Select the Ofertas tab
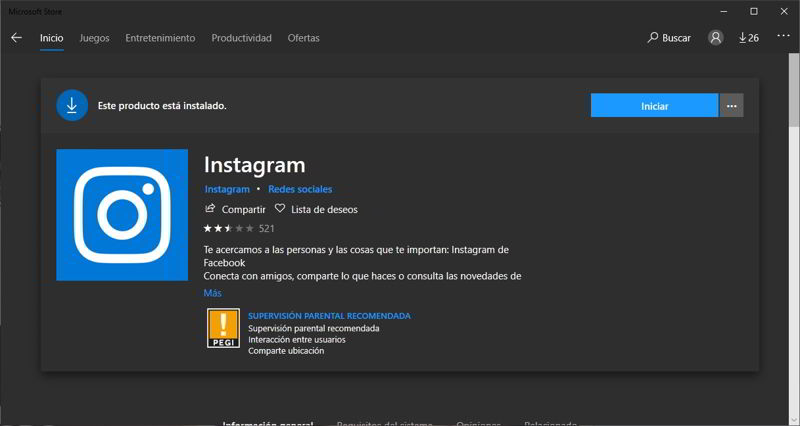The height and width of the screenshot is (426, 800). coord(303,38)
